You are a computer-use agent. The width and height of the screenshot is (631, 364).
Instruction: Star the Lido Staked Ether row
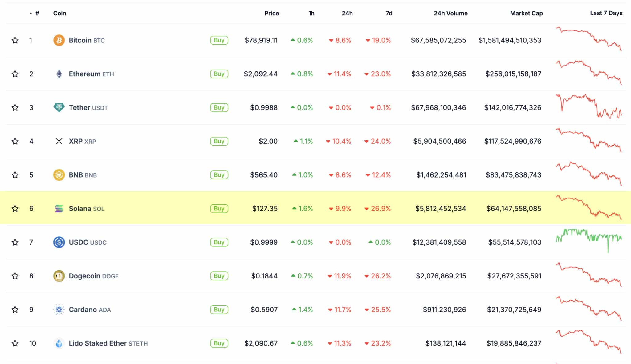coord(15,343)
